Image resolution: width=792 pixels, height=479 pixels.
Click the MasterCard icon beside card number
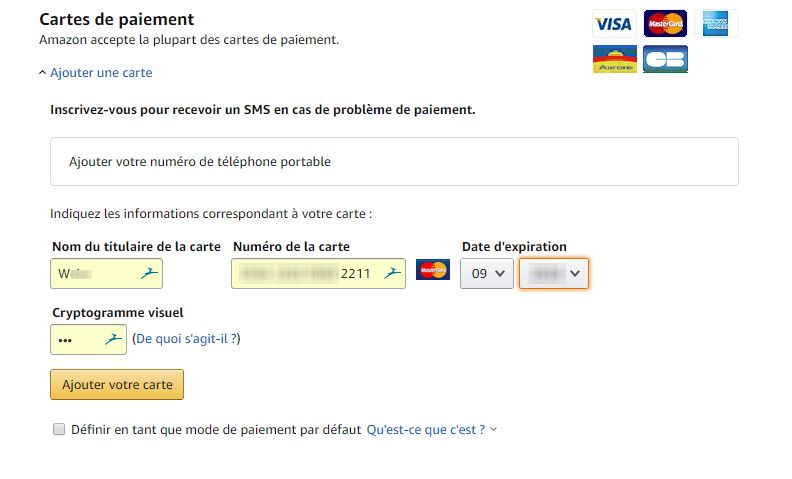(433, 271)
